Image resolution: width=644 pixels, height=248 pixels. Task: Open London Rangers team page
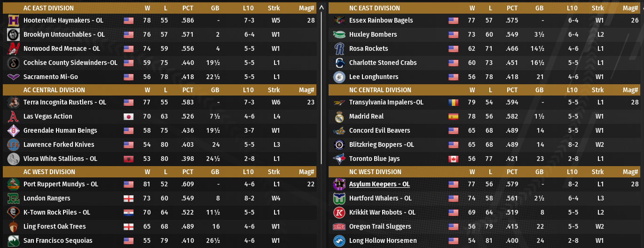point(47,198)
